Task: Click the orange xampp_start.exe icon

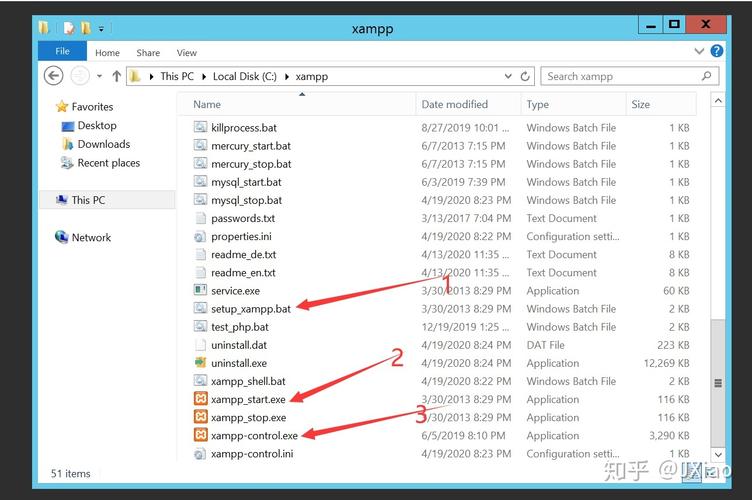Action: [200, 398]
